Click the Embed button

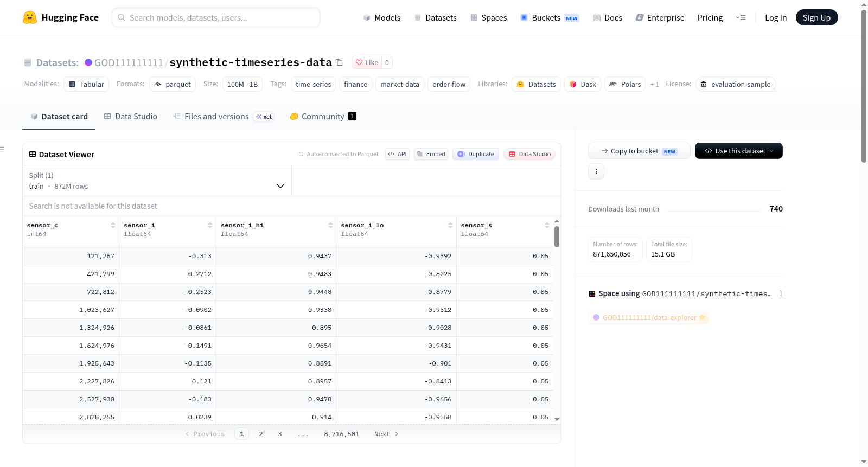coord(431,154)
